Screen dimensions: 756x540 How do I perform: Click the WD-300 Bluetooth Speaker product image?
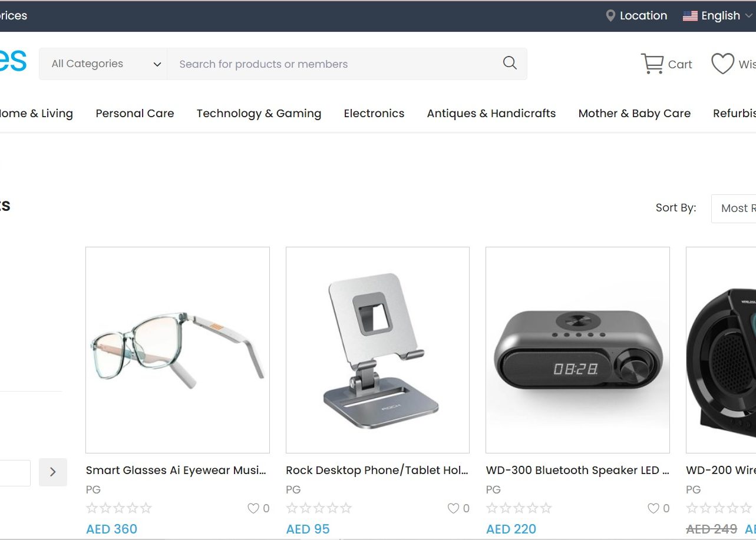point(577,350)
